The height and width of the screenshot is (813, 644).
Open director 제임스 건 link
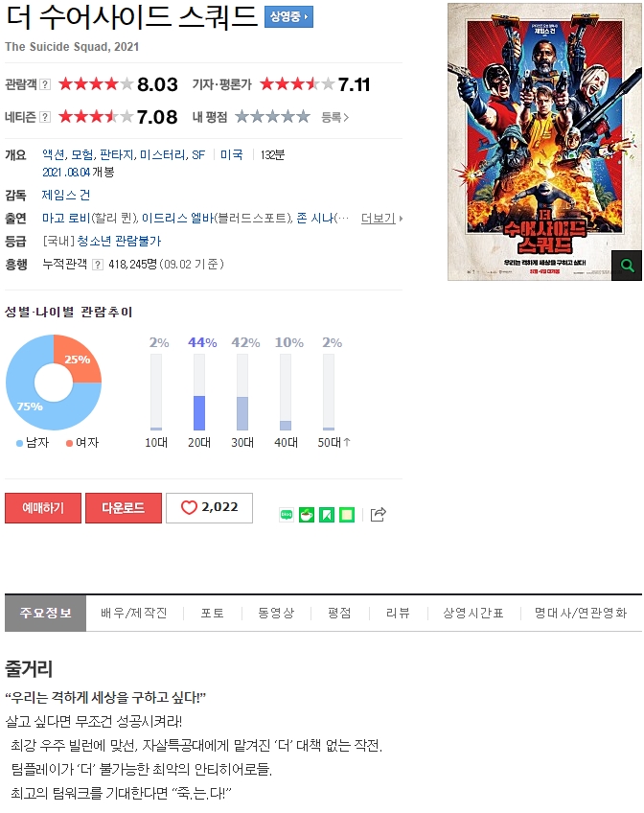pyautogui.click(x=66, y=195)
